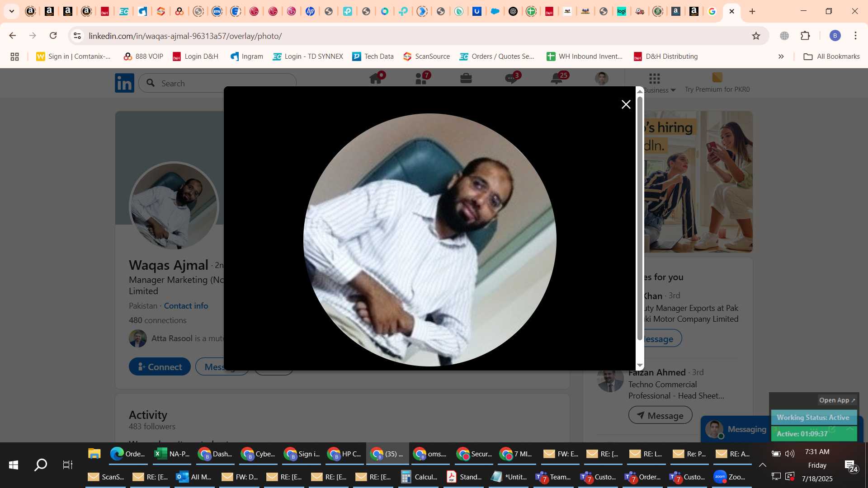Open volume control in system tray
This screenshot has height=488, width=868.
pyautogui.click(x=790, y=454)
